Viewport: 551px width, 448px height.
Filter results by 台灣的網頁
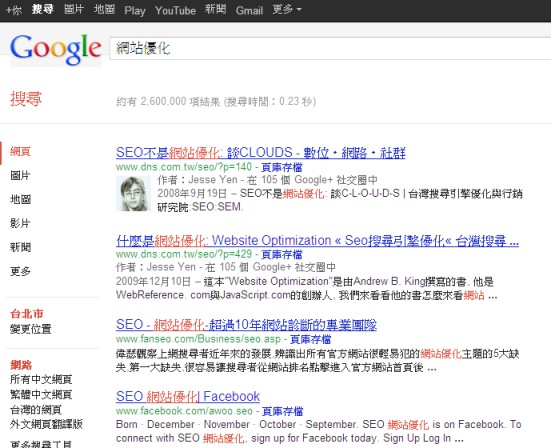(36, 409)
